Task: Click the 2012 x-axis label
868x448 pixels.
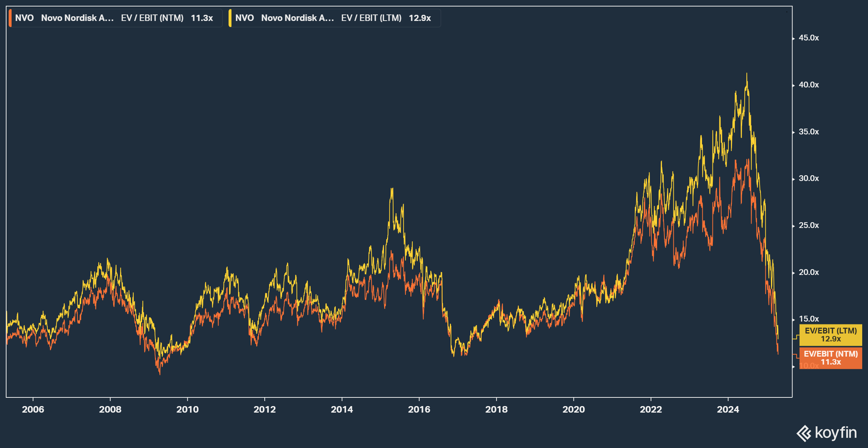Action: [265, 409]
